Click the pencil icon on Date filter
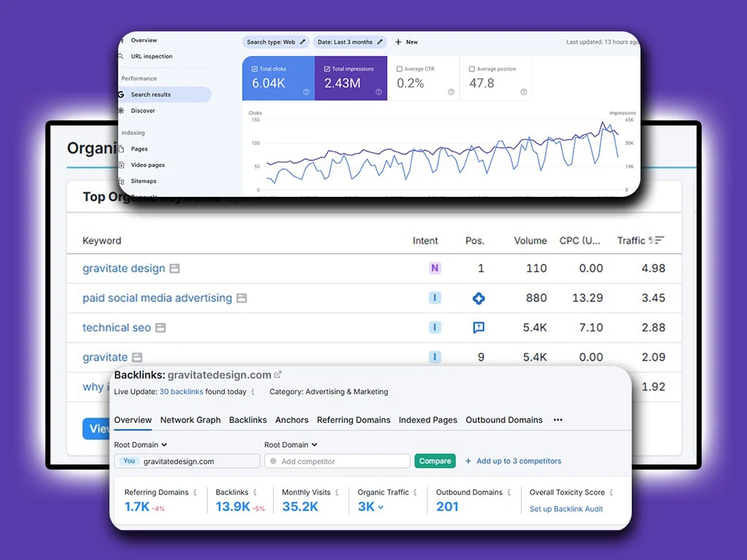This screenshot has width=747, height=560. click(379, 42)
